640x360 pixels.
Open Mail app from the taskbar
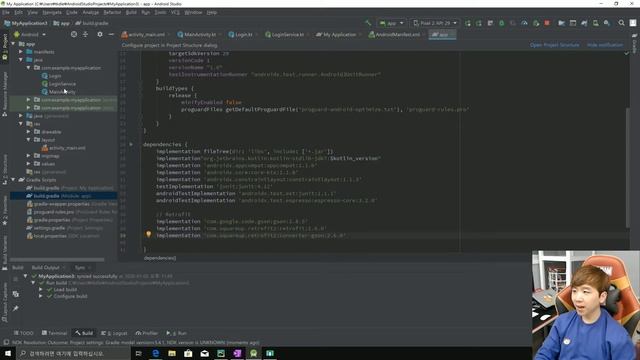(x=204, y=353)
